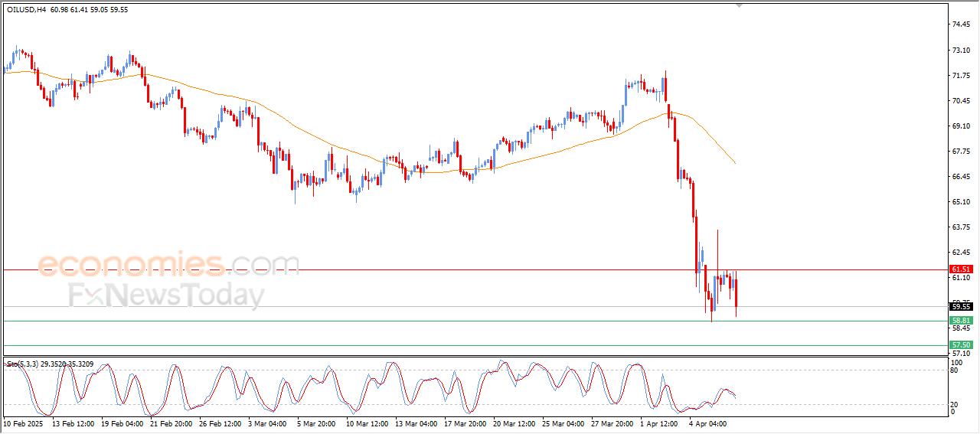Click the 3 Mar 04:00 time label
The width and height of the screenshot is (980, 434).
(x=266, y=423)
